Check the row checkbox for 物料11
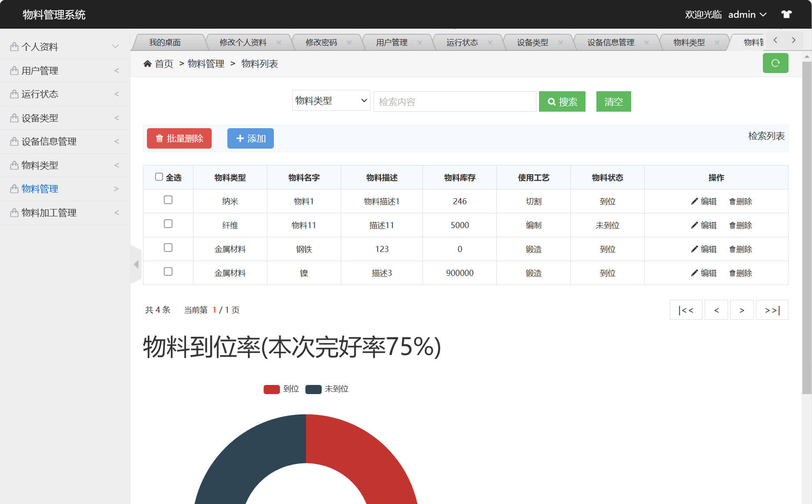 click(168, 224)
